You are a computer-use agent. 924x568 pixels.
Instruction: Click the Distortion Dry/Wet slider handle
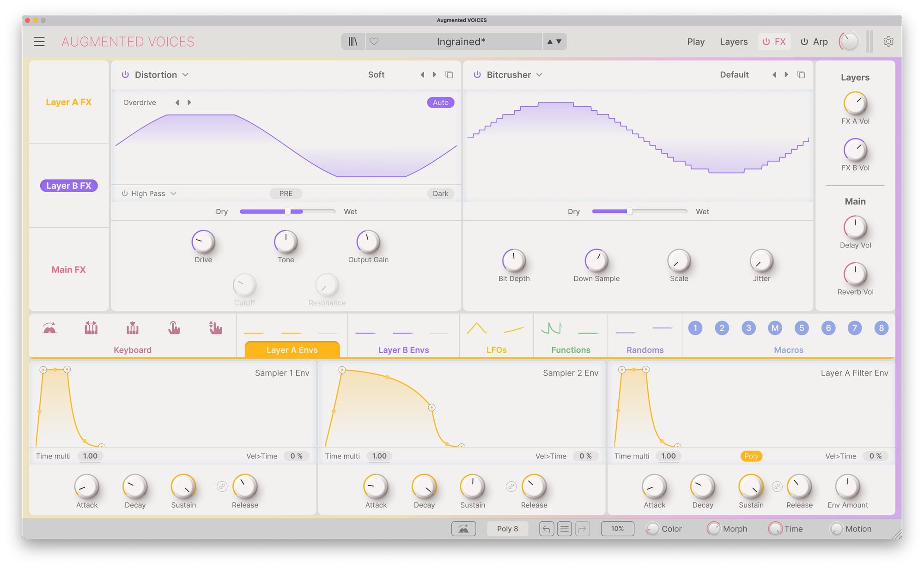pos(287,211)
